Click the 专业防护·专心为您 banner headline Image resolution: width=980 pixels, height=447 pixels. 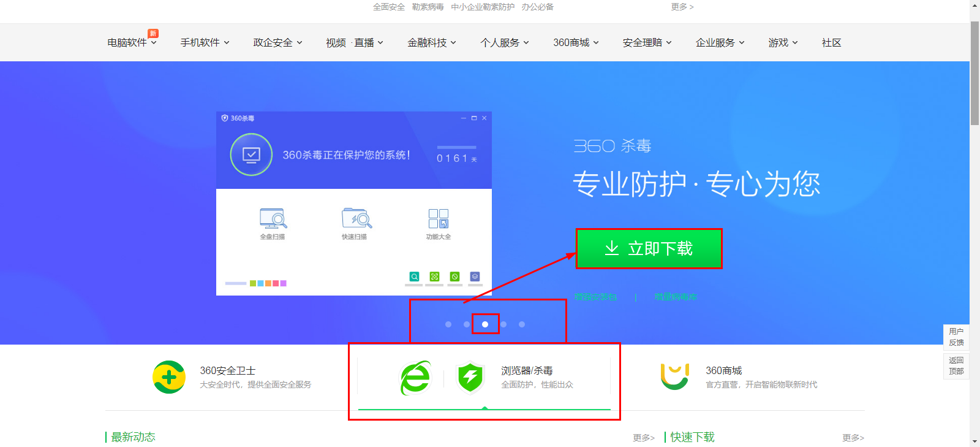coord(697,184)
